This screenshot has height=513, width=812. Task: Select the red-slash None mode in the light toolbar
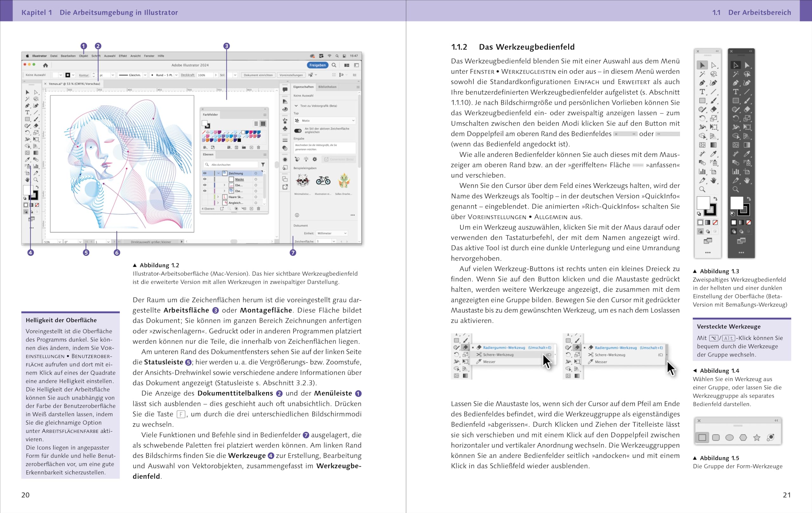click(x=715, y=223)
